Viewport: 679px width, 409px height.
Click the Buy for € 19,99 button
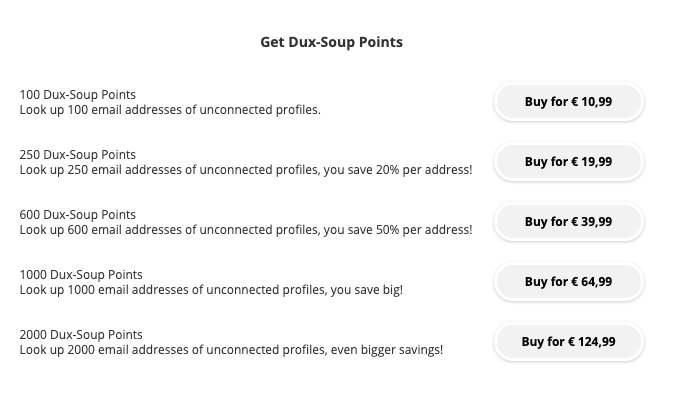click(x=569, y=162)
